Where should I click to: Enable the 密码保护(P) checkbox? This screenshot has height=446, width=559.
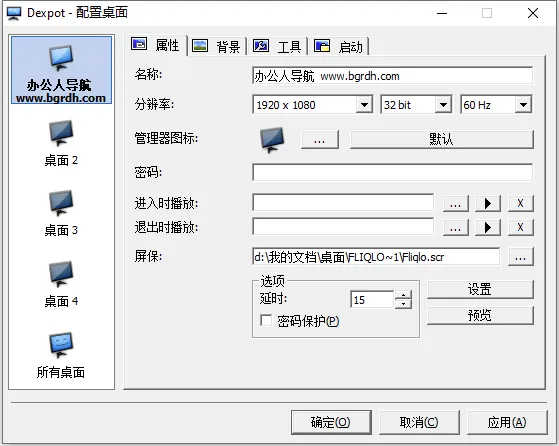point(266,321)
